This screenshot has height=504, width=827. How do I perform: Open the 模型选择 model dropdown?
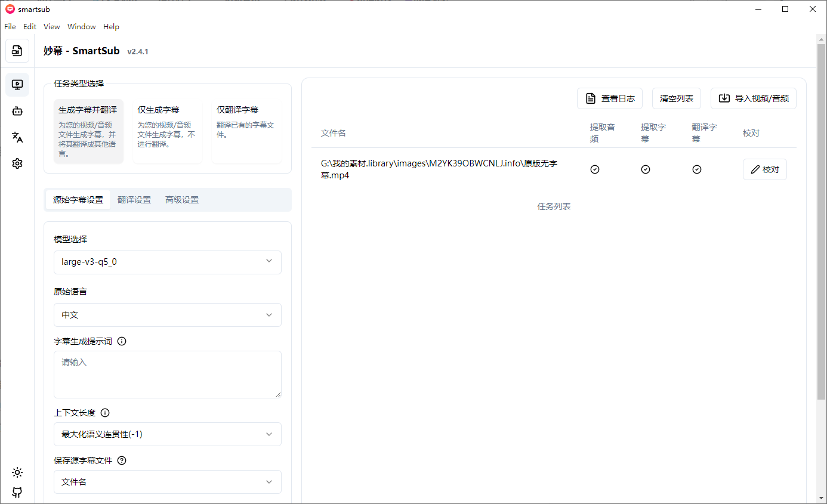pos(167,262)
